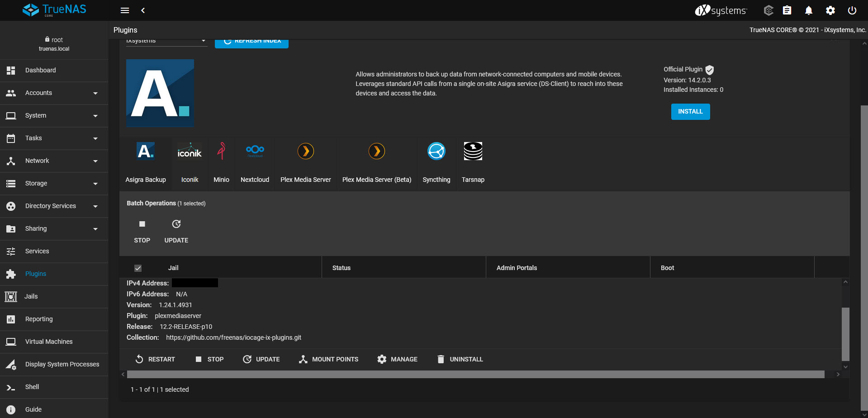Sort by the Status column header
The image size is (868, 418).
[x=342, y=268]
